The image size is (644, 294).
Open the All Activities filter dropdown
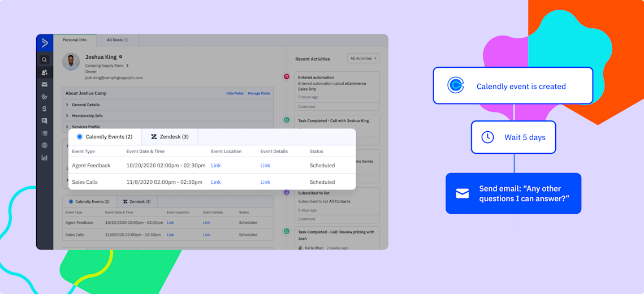point(364,58)
